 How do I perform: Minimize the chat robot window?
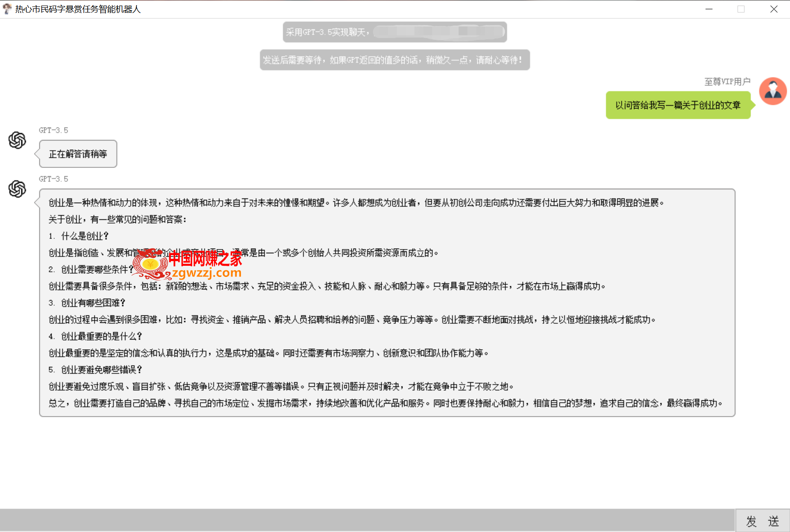pos(709,9)
